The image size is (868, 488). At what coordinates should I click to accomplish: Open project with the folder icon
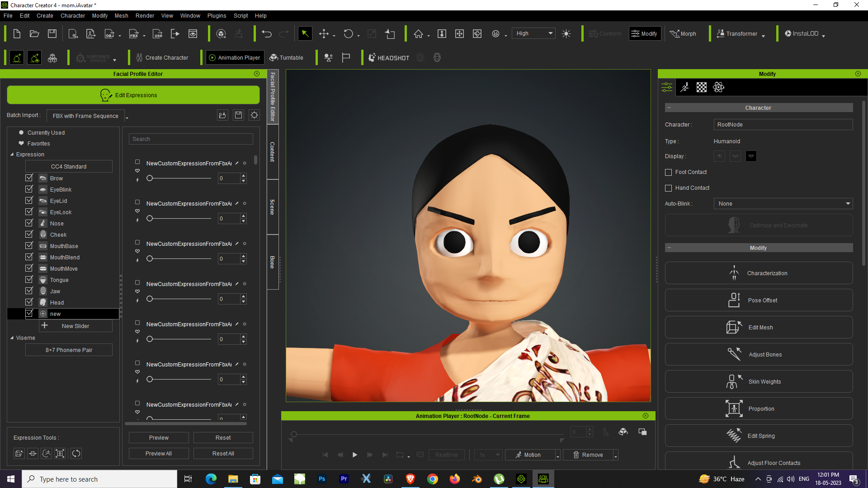click(34, 34)
